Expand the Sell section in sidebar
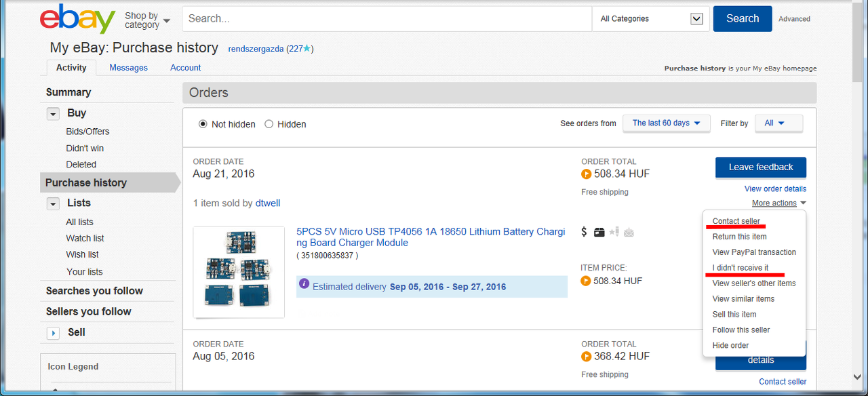Viewport: 868px width, 396px height. coord(53,333)
